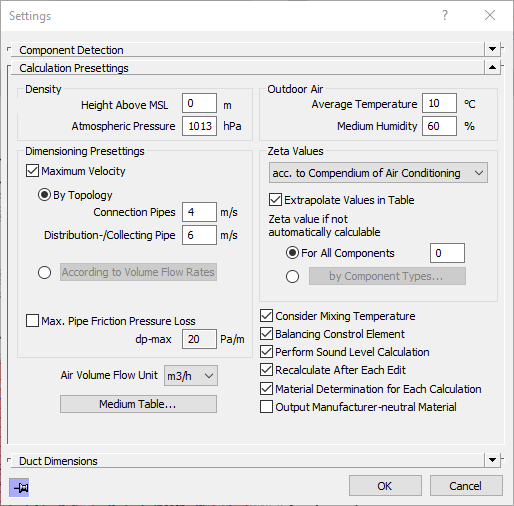Expand the Duct Dimensions section arrow
The height and width of the screenshot is (506, 514).
pyautogui.click(x=492, y=460)
